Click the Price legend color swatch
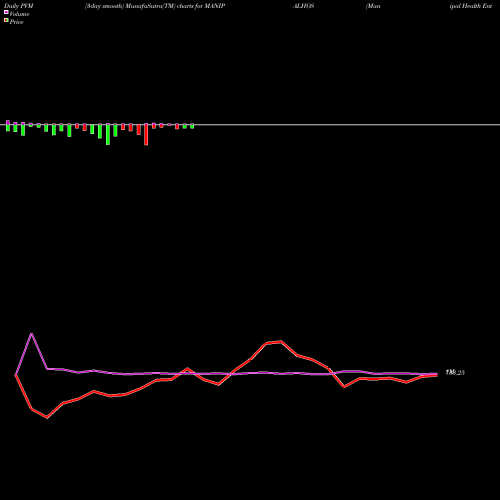The image size is (500, 500). coord(6,20)
